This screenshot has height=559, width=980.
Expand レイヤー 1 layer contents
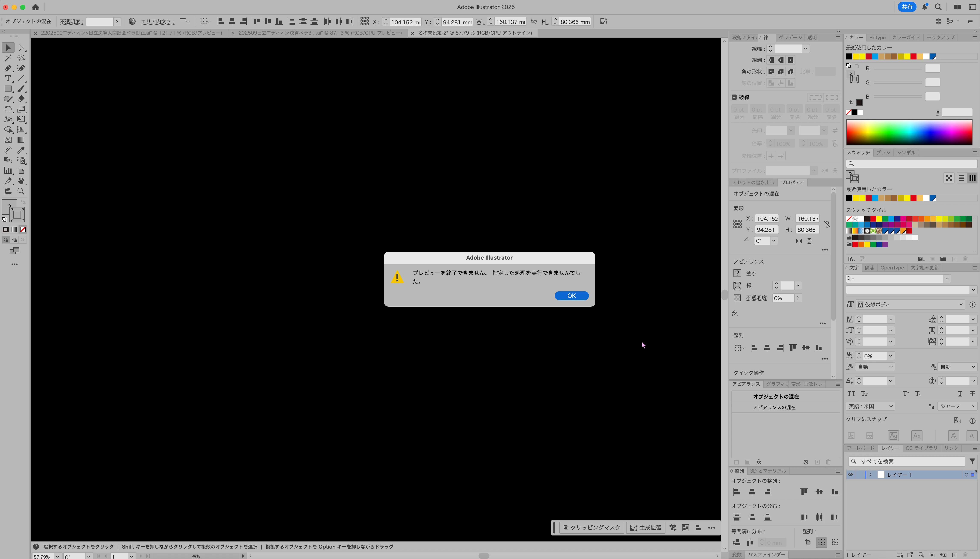coord(871,475)
